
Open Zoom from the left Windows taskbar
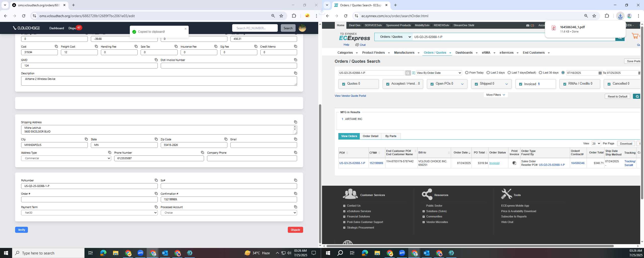[x=140, y=253]
